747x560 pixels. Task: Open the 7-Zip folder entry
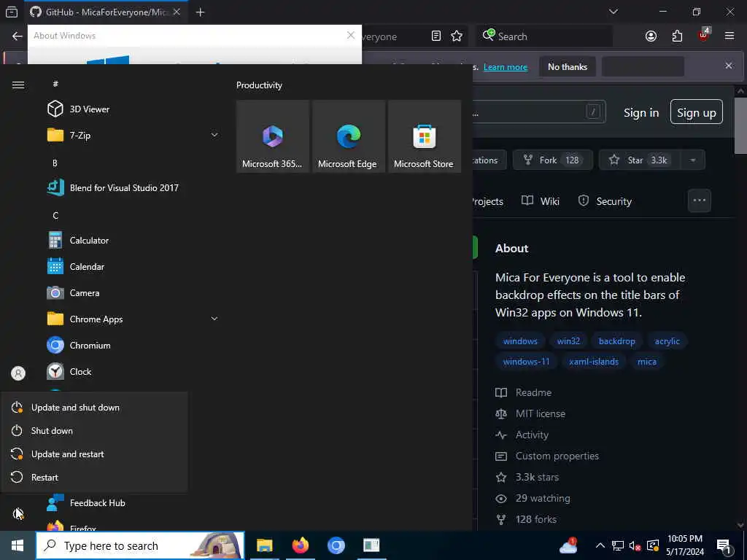click(131, 135)
